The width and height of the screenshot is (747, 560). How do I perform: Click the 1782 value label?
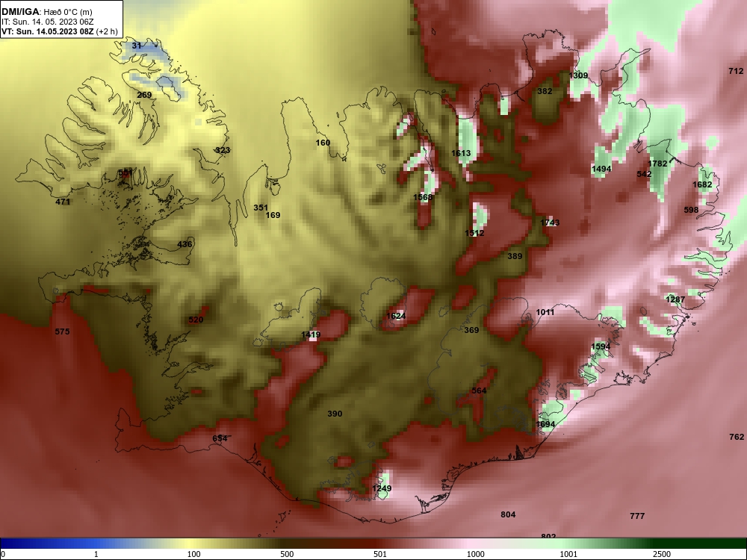(x=658, y=164)
